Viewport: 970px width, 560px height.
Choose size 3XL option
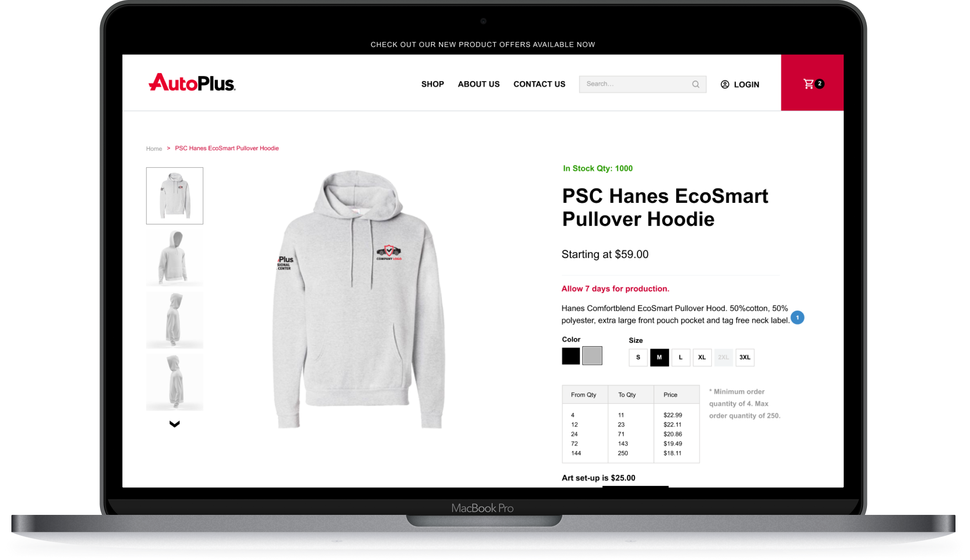(x=745, y=357)
